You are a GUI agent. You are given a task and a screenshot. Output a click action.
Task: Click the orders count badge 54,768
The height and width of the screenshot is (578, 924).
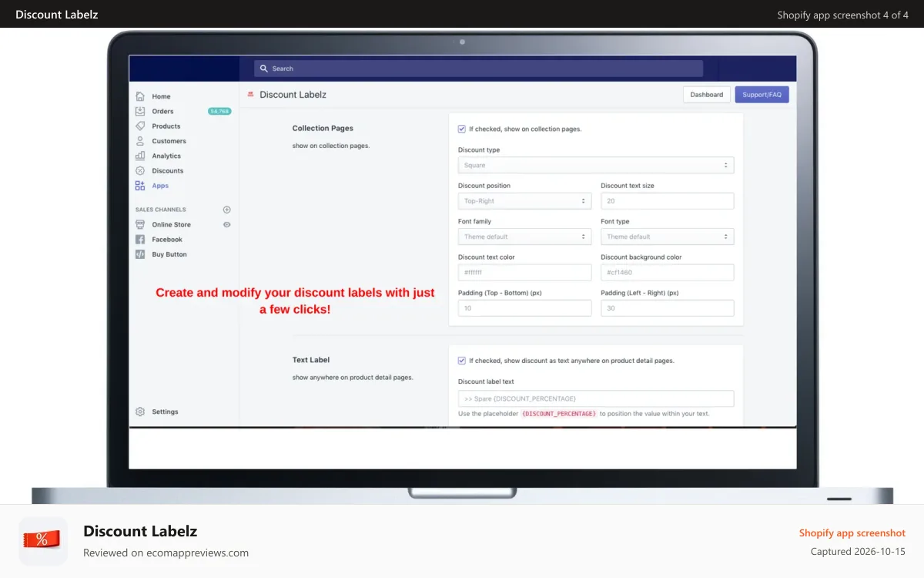click(219, 111)
